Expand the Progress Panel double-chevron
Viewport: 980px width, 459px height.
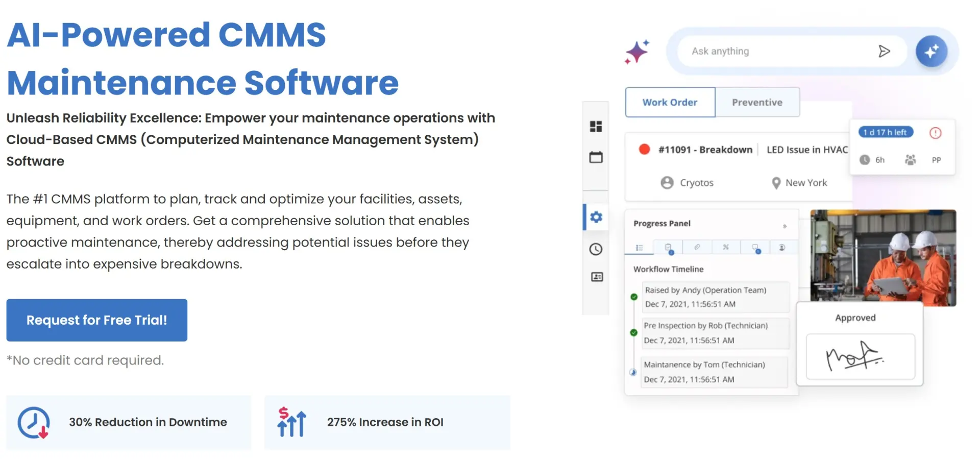(x=785, y=226)
